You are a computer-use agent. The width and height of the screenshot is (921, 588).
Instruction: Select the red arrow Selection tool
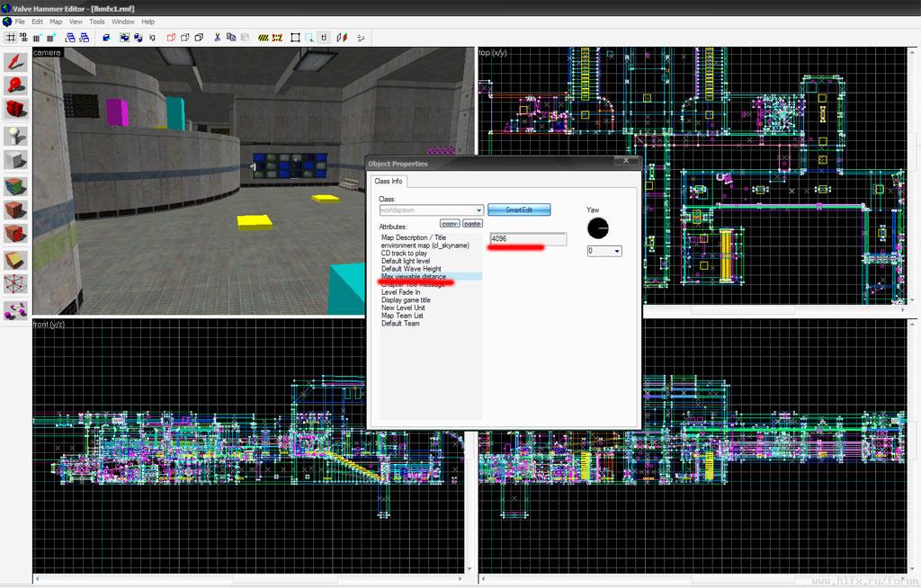coord(16,62)
